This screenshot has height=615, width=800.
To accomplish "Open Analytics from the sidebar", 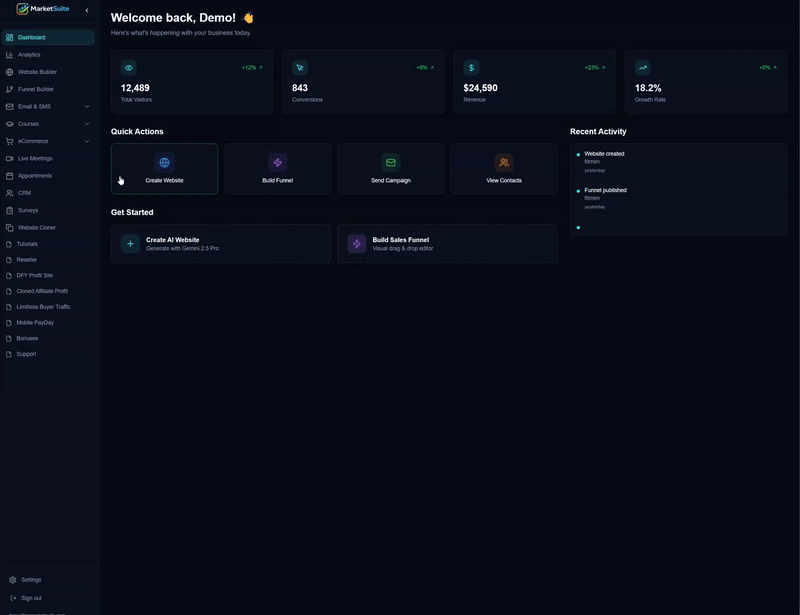I will (x=29, y=55).
